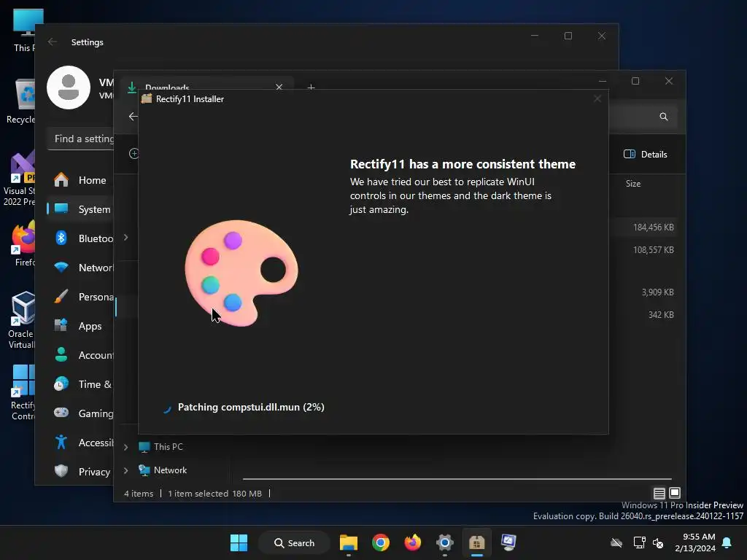Click the New plus icon in Explorer toolbar

tap(133, 153)
